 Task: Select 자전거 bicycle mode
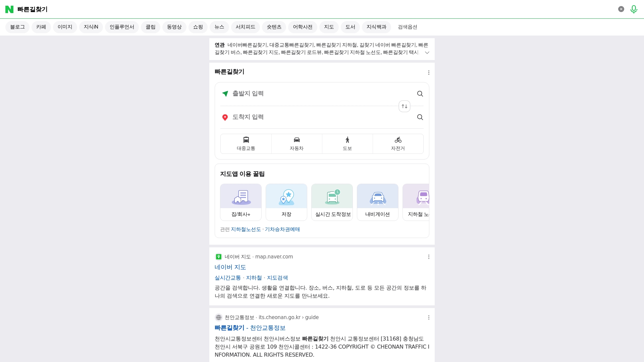pos(398,144)
